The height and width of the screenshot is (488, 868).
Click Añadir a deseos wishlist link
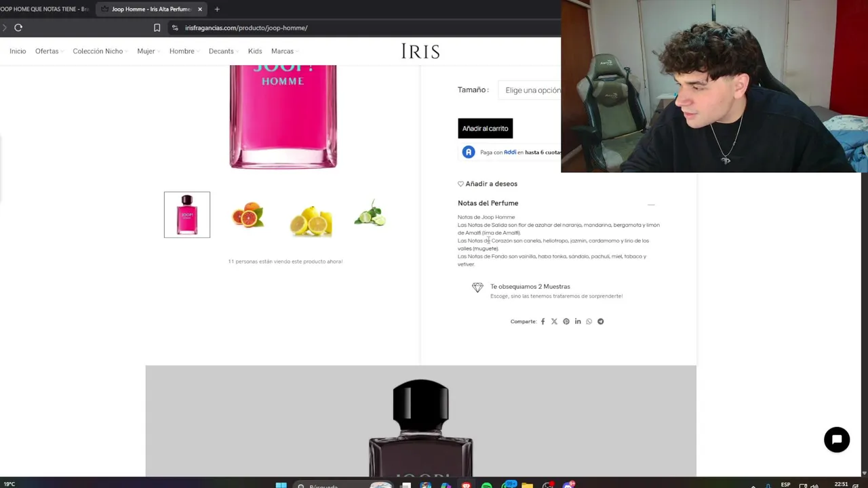488,184
